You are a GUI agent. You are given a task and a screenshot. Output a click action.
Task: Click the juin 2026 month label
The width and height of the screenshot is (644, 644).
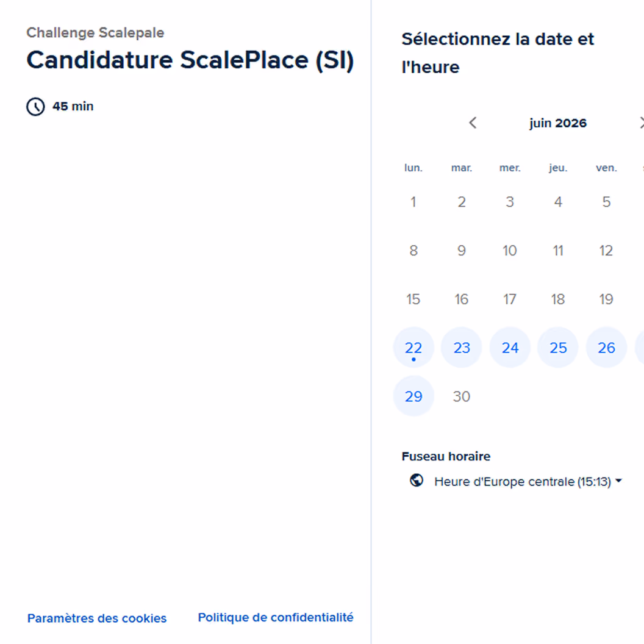coord(558,123)
